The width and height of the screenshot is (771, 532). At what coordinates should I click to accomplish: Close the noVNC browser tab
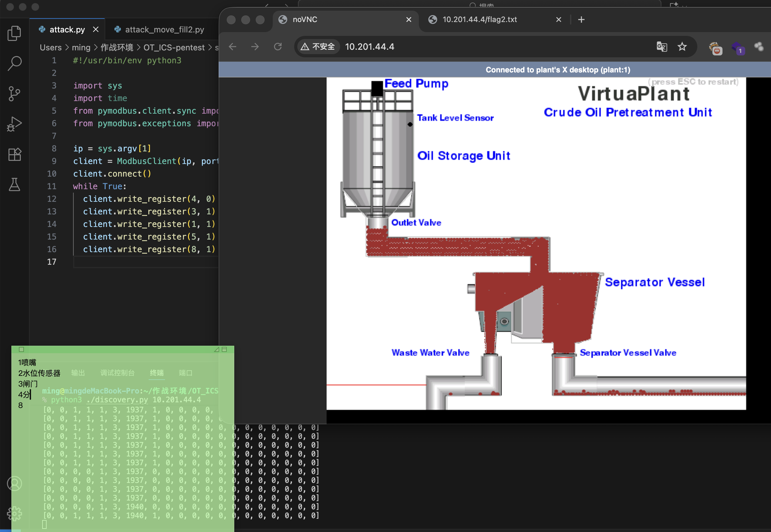pos(408,20)
